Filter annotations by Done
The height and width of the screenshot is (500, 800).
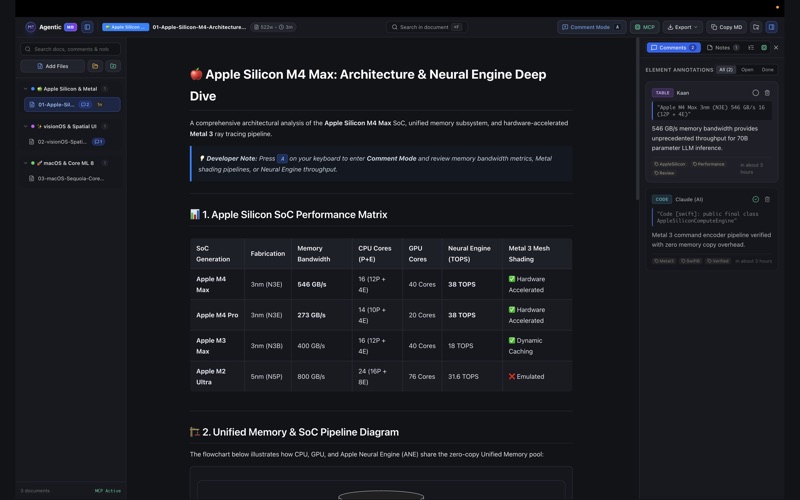coord(767,69)
